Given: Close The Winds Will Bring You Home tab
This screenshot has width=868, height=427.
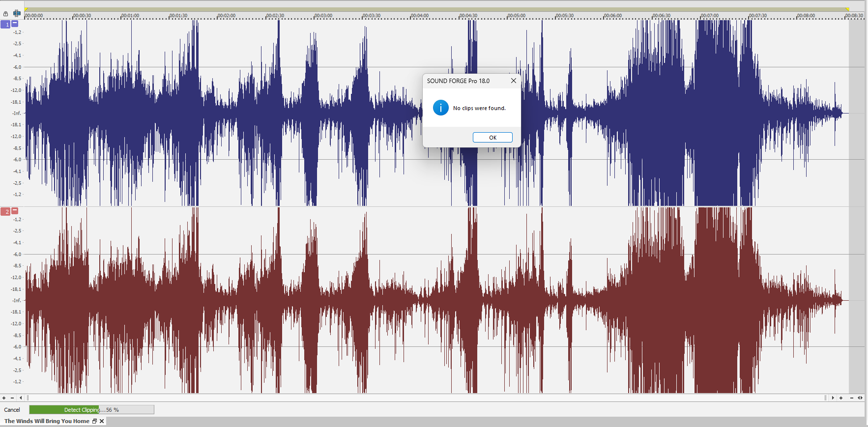Looking at the screenshot, I should coord(102,421).
